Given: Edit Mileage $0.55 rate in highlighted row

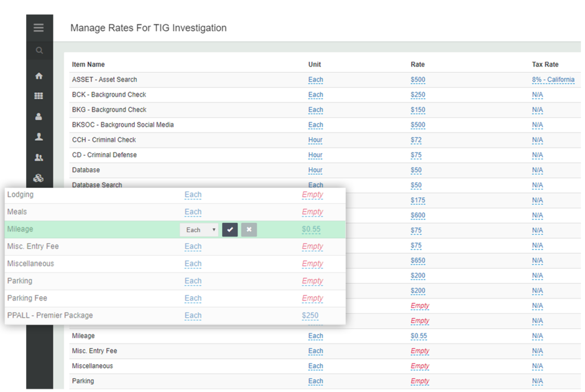Looking at the screenshot, I should click(311, 229).
